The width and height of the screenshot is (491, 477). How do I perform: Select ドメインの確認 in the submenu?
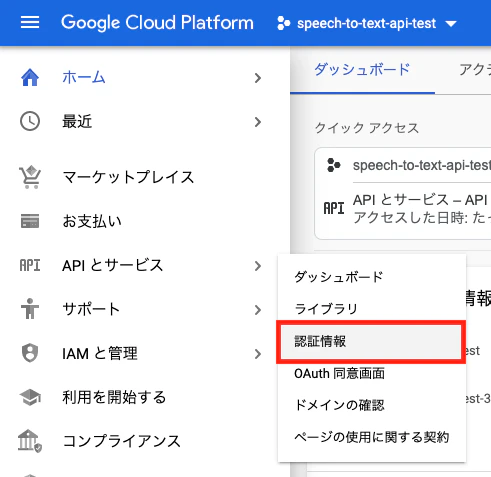371,405
